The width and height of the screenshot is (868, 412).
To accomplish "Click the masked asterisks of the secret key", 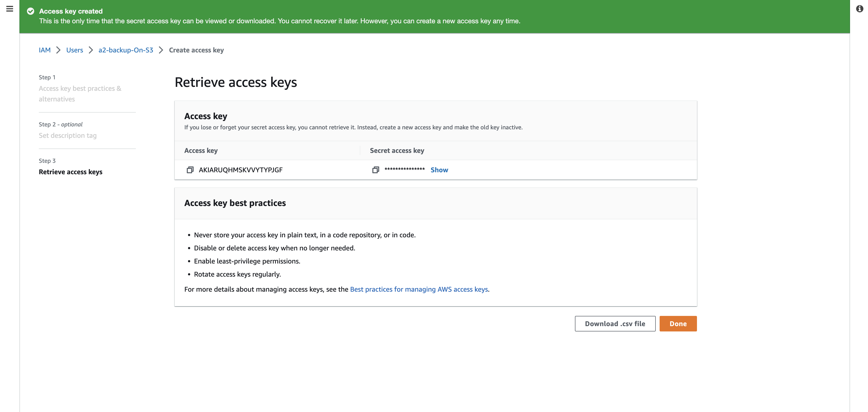I will point(404,170).
